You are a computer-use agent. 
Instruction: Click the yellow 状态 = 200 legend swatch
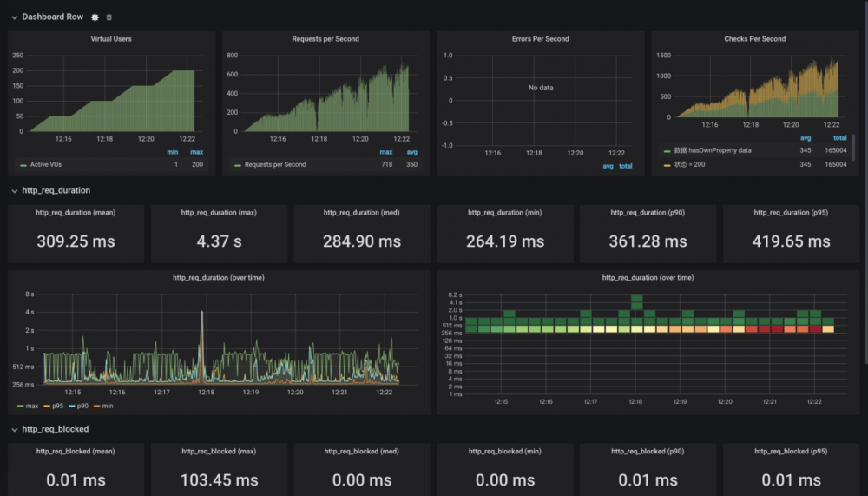(x=667, y=165)
